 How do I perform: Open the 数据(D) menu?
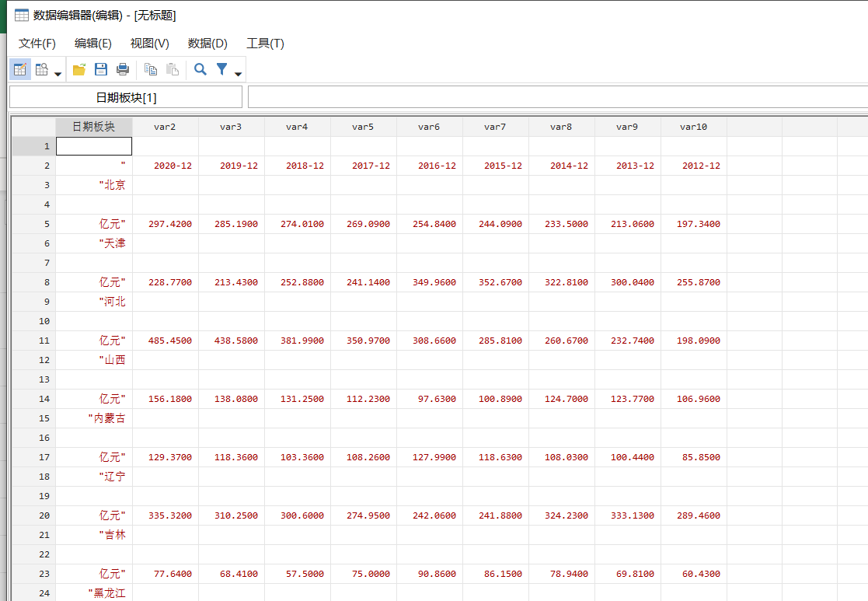206,44
